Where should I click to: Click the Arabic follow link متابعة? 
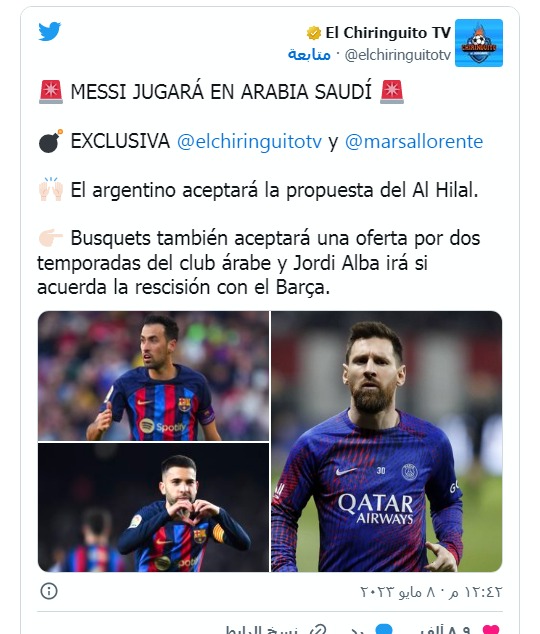click(309, 55)
